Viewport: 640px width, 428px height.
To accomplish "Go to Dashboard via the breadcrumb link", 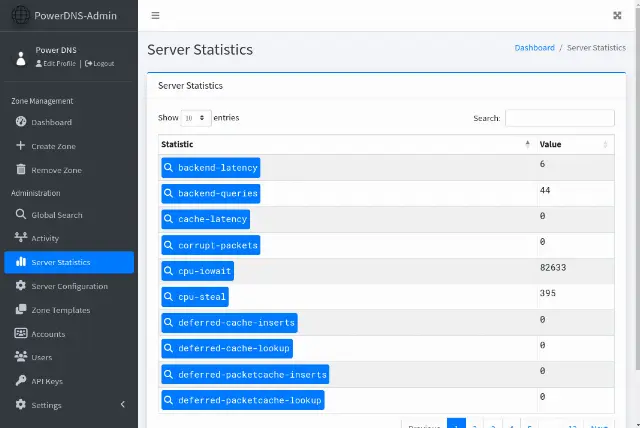I will click(x=534, y=48).
